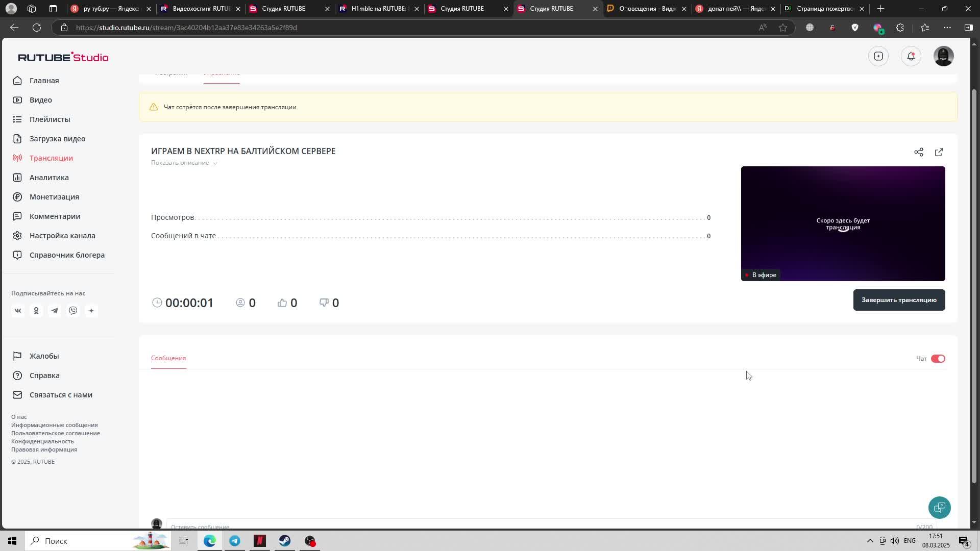Click the 'Просмотров' statistics label
Screen dimensions: 980x551
[x=173, y=217]
